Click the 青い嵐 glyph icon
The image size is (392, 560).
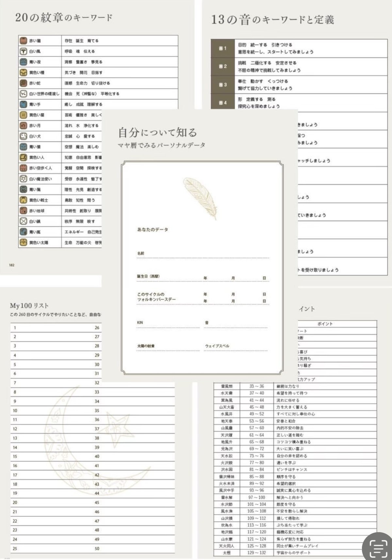click(x=23, y=232)
